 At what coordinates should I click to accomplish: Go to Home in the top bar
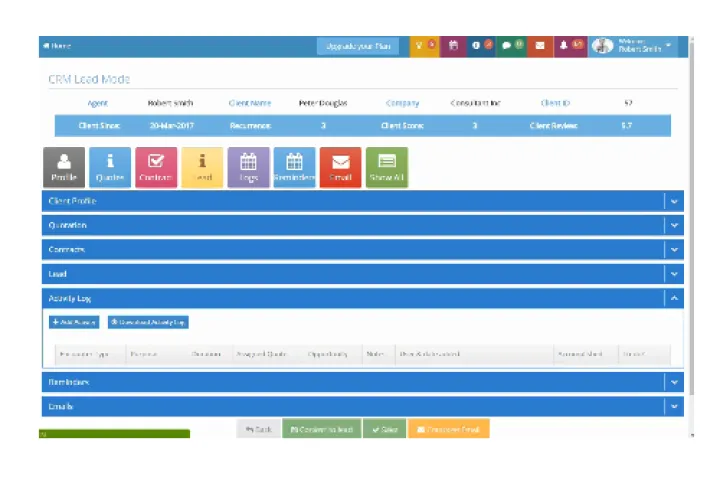click(x=56, y=46)
